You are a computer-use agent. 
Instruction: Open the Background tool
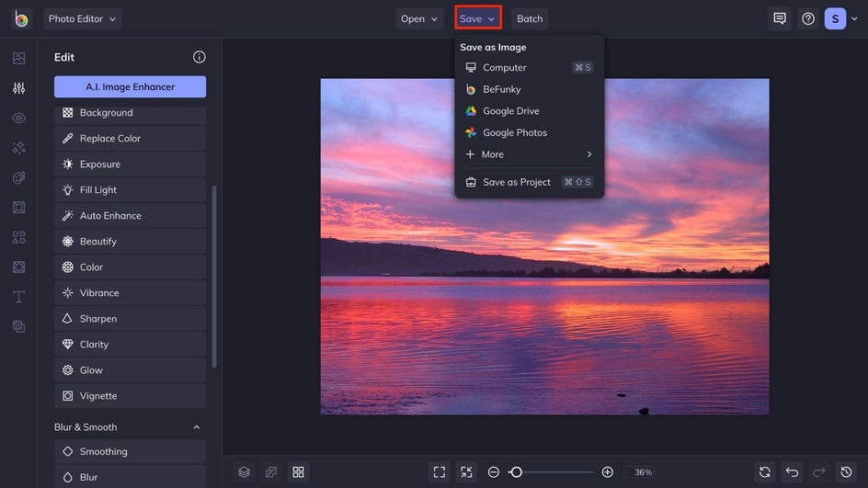coord(130,113)
